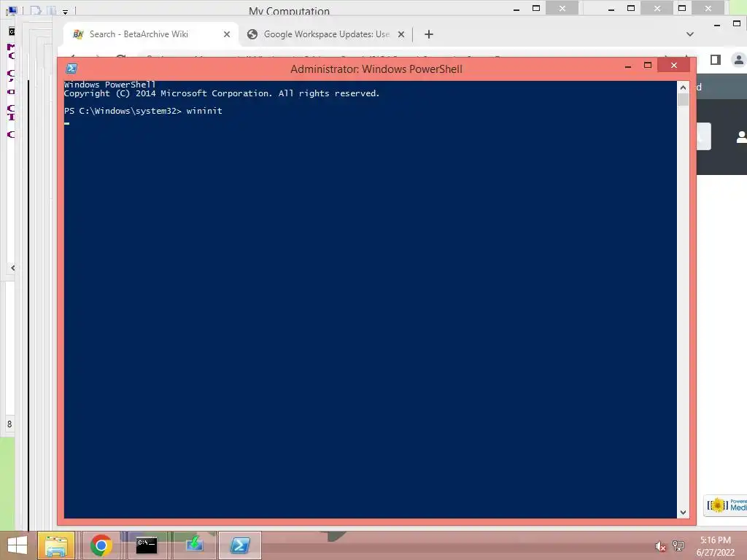Switch to Google Chrome in the taskbar
The height and width of the screenshot is (560, 747).
tap(101, 545)
